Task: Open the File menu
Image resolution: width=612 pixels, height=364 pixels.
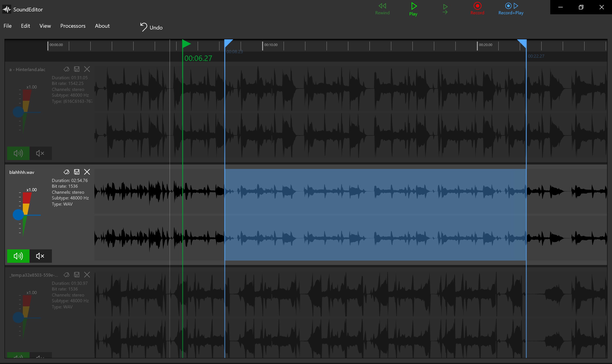Action: click(x=7, y=26)
